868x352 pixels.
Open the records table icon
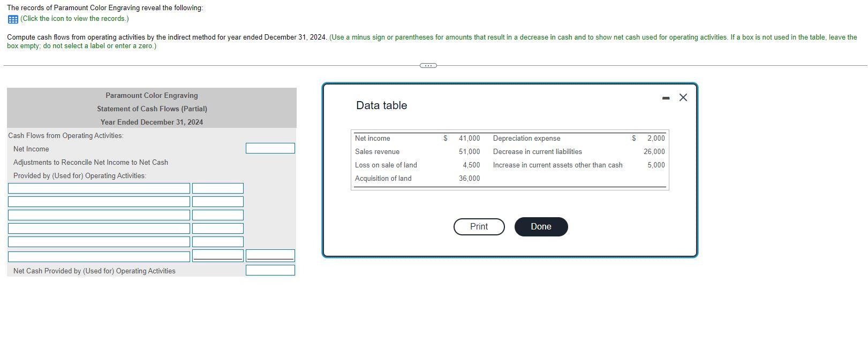click(13, 19)
